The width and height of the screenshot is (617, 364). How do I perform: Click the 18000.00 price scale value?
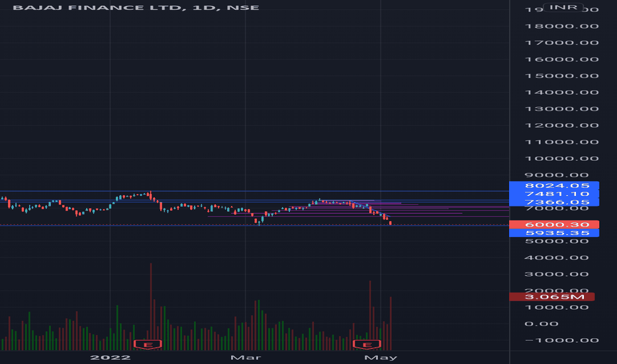click(561, 26)
